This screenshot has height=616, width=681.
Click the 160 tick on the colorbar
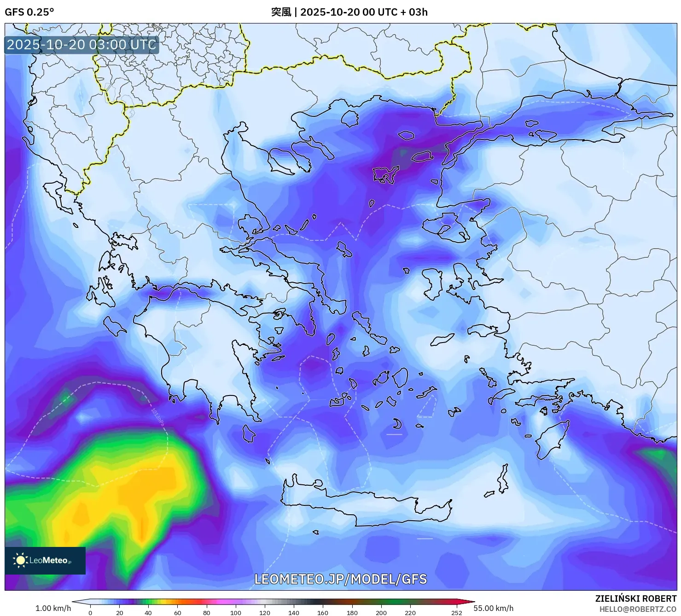pyautogui.click(x=323, y=612)
